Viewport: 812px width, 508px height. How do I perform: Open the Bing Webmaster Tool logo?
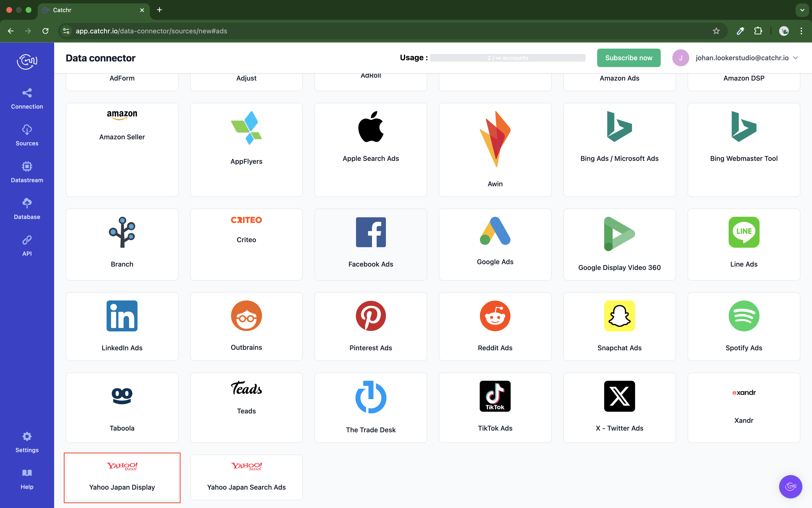click(x=744, y=126)
